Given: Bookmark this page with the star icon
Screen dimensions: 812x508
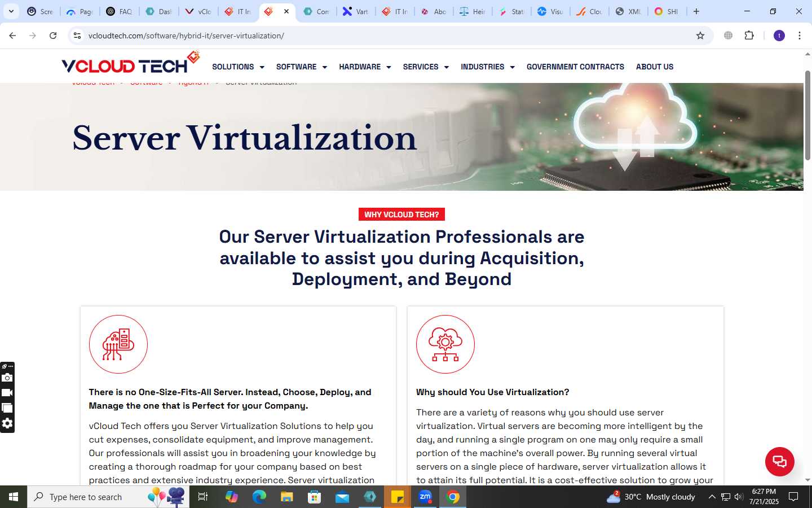Looking at the screenshot, I should coord(700,36).
